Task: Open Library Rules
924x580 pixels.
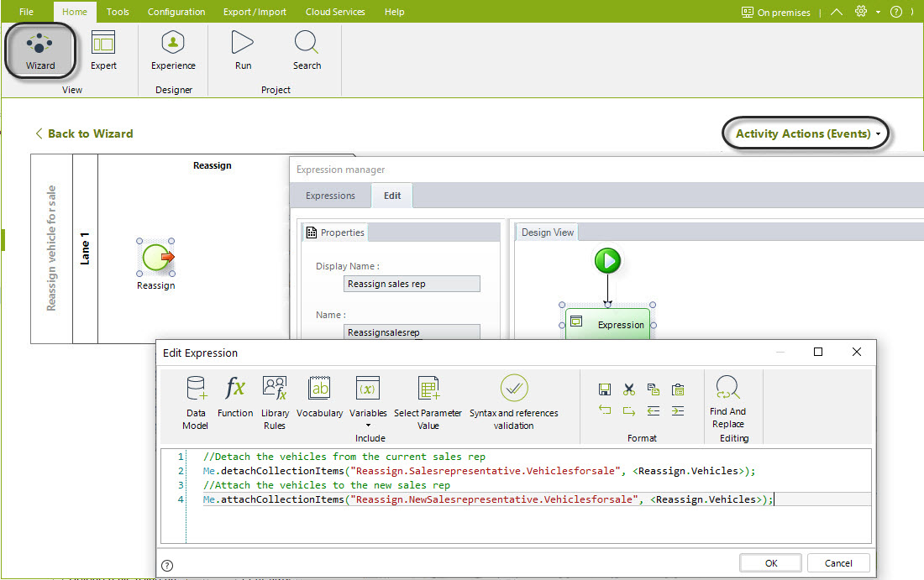Action: 275,403
